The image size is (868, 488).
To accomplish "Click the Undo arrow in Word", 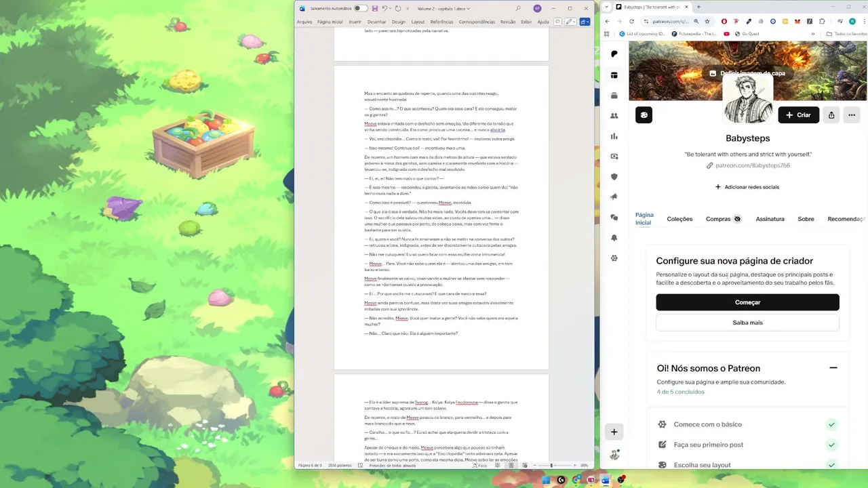I will pyautogui.click(x=384, y=8).
